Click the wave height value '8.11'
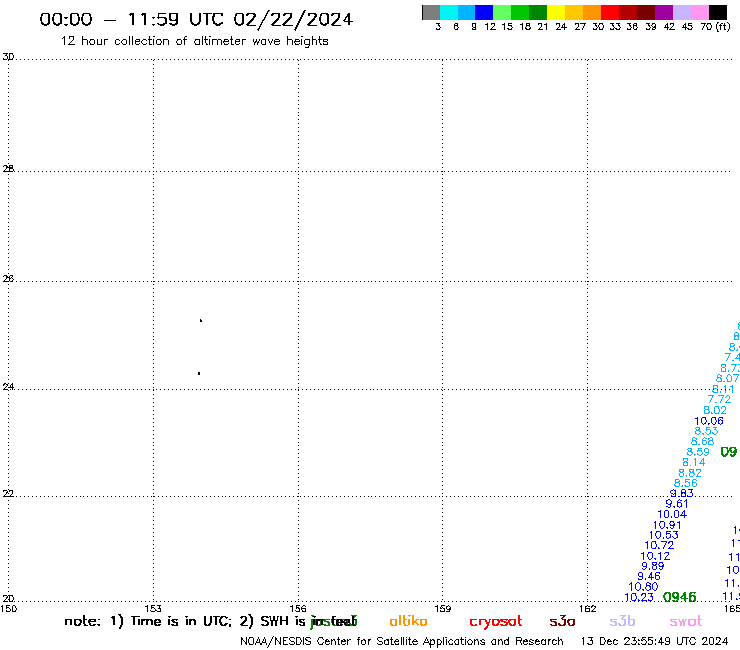The height and width of the screenshot is (650, 740). 723,389
